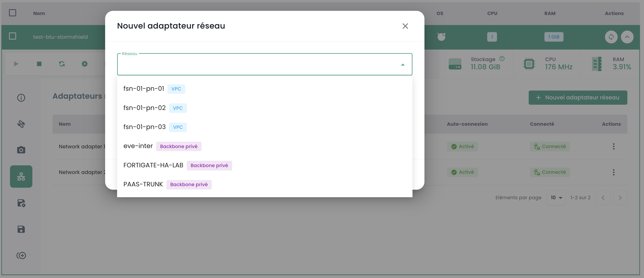Open VM settings gear icon
This screenshot has height=278, width=644.
click(x=84, y=64)
